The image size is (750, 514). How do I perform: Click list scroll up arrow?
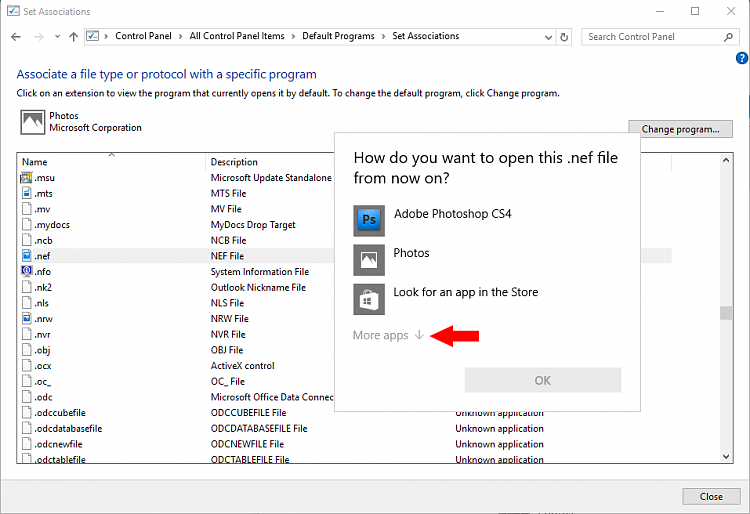coord(726,160)
